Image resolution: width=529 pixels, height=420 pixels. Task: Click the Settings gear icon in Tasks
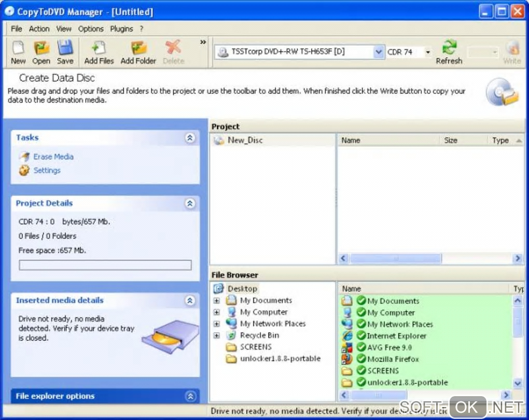point(24,171)
